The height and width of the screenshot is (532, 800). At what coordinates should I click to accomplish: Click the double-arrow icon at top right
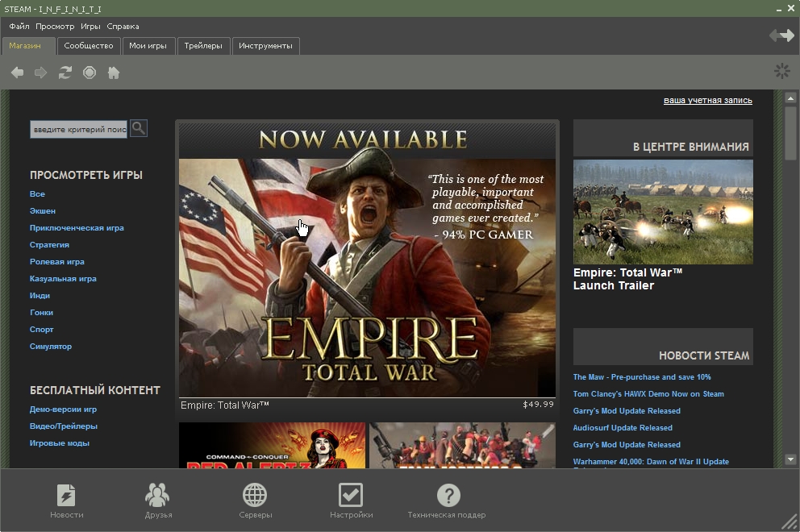coord(781,35)
